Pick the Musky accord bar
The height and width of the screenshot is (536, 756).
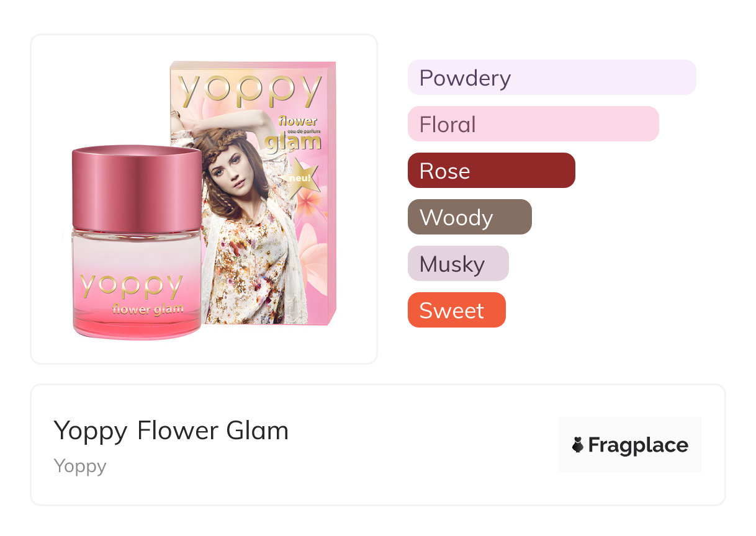coord(457,264)
